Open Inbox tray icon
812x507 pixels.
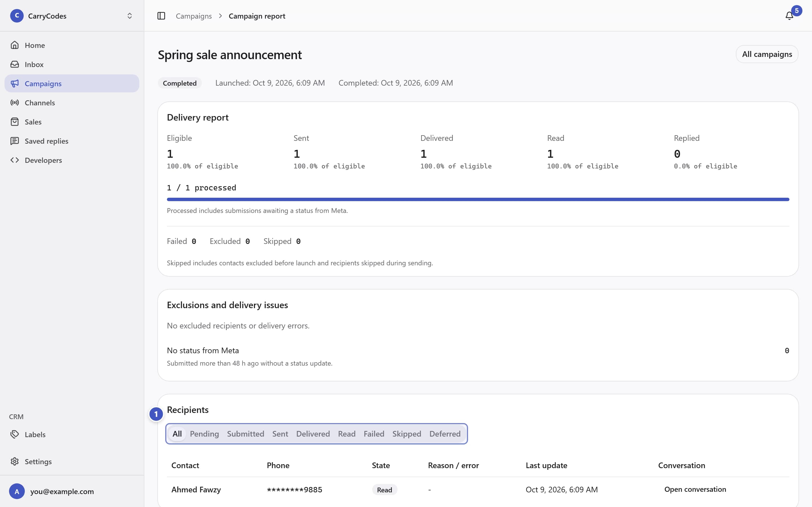(x=14, y=64)
